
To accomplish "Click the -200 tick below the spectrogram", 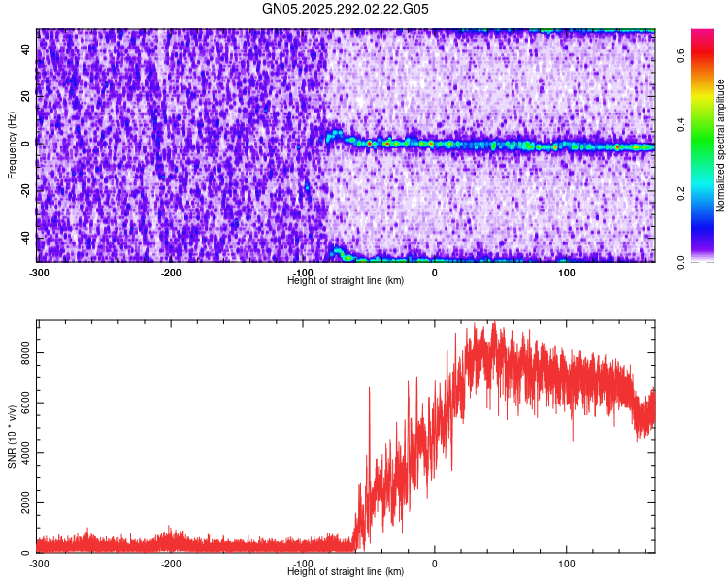I will 171,273.
